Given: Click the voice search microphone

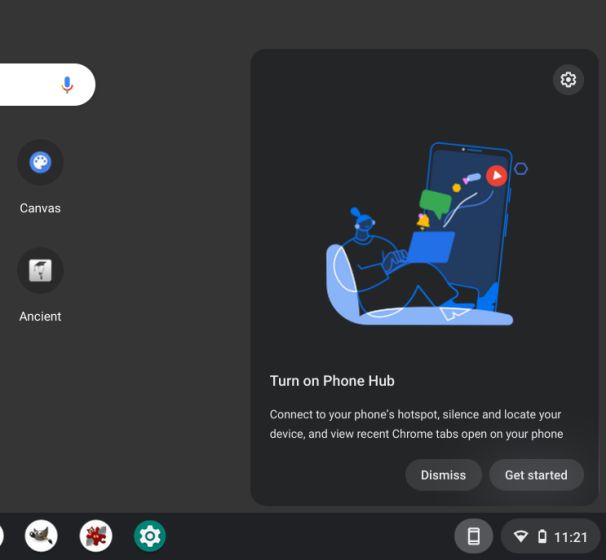Looking at the screenshot, I should pyautogui.click(x=67, y=85).
